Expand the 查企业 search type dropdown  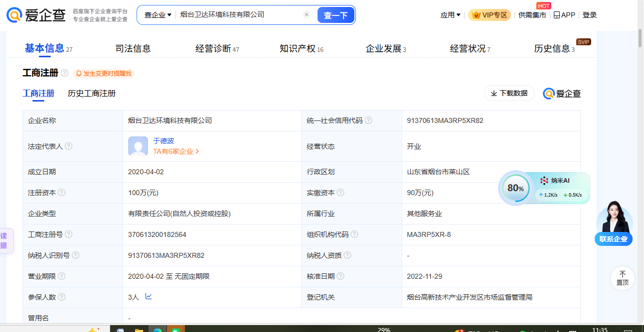click(x=158, y=15)
